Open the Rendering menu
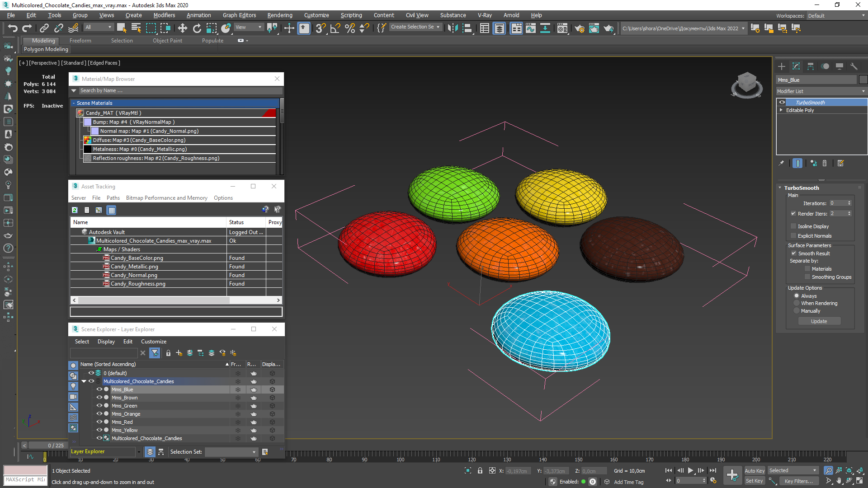Image resolution: width=868 pixels, height=488 pixels. (279, 15)
